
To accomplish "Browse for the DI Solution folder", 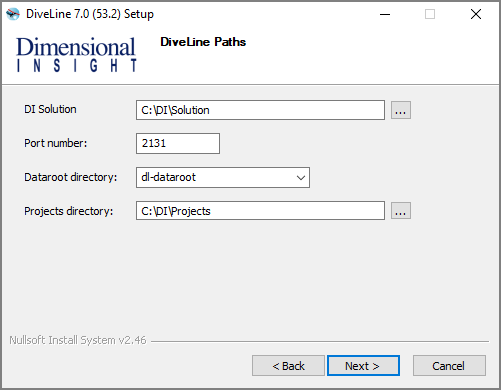I will pos(401,110).
